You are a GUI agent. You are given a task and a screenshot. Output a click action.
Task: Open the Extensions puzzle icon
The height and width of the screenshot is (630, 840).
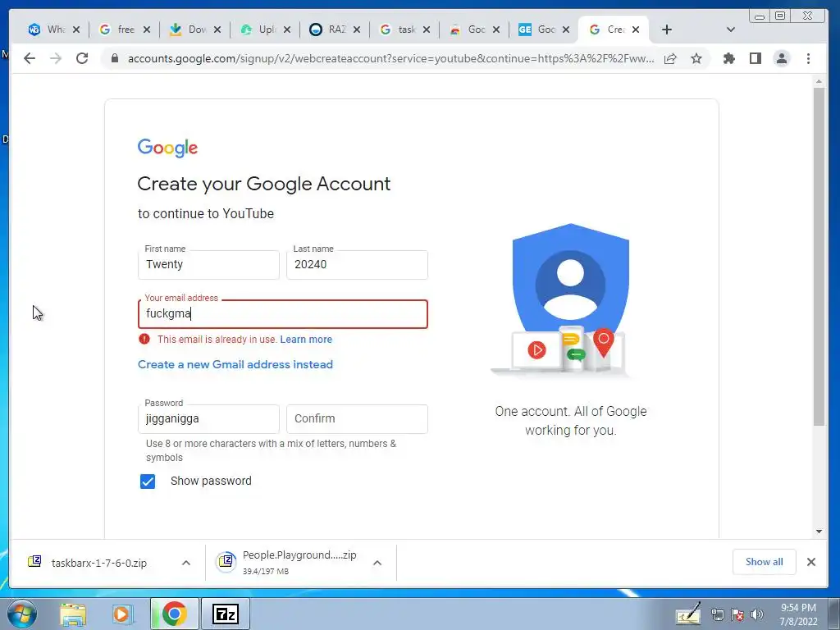(728, 58)
